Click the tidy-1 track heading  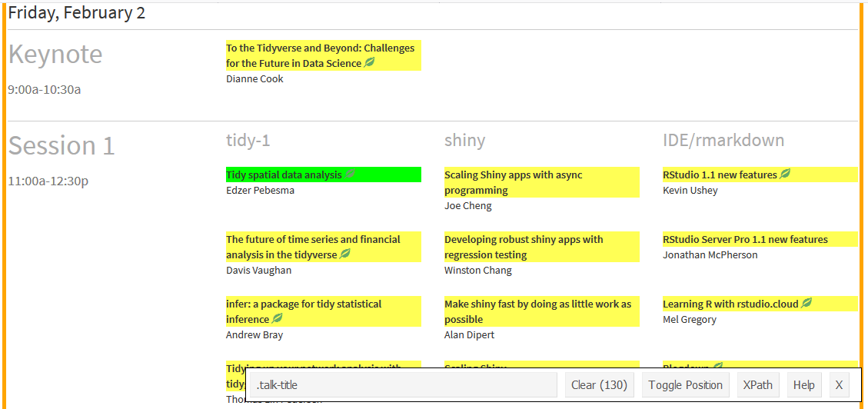pyautogui.click(x=248, y=140)
